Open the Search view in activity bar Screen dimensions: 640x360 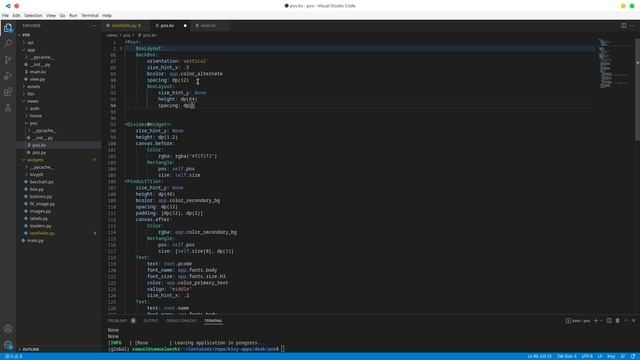pos(8,43)
